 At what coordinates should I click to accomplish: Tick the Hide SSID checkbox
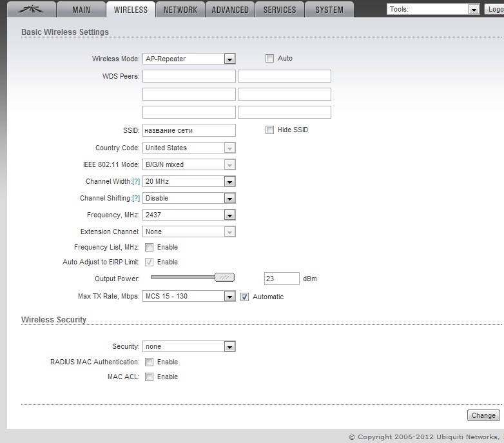(270, 130)
